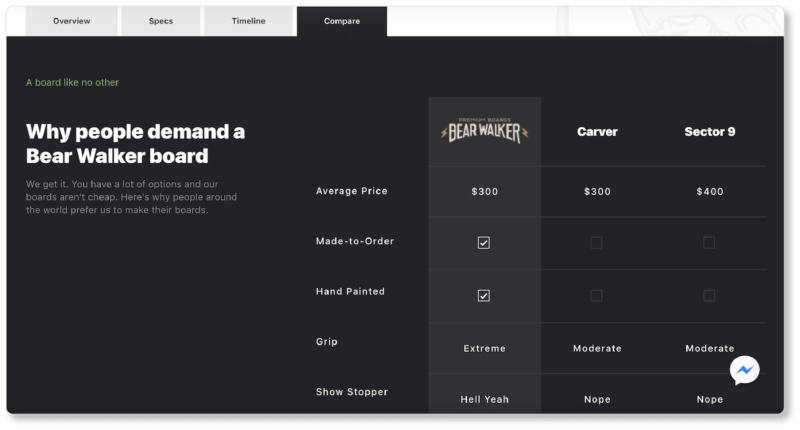Tick the Carver Hand Painted checkbox

(x=596, y=296)
